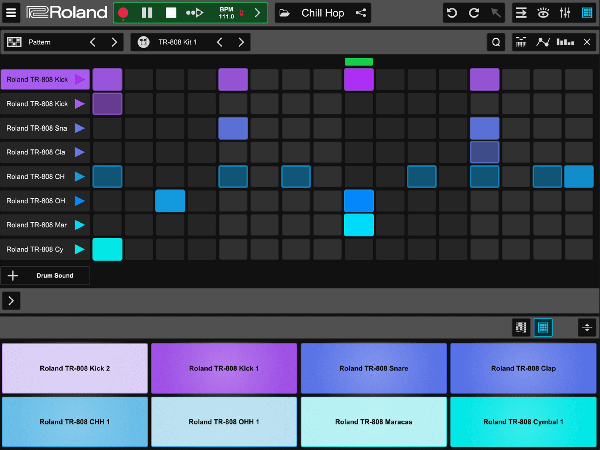Toggle the last step on the CH row
Viewport: 600px width, 450px height.
coord(579,176)
